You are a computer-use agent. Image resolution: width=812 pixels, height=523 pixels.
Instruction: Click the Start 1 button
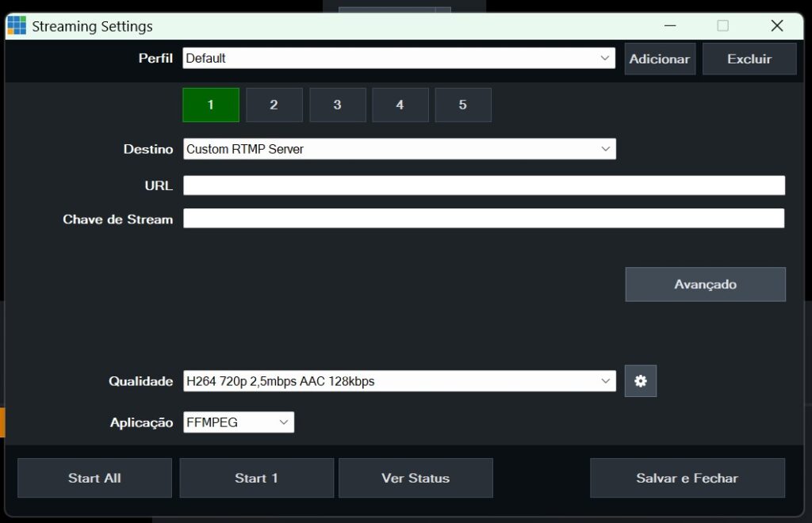(x=256, y=478)
